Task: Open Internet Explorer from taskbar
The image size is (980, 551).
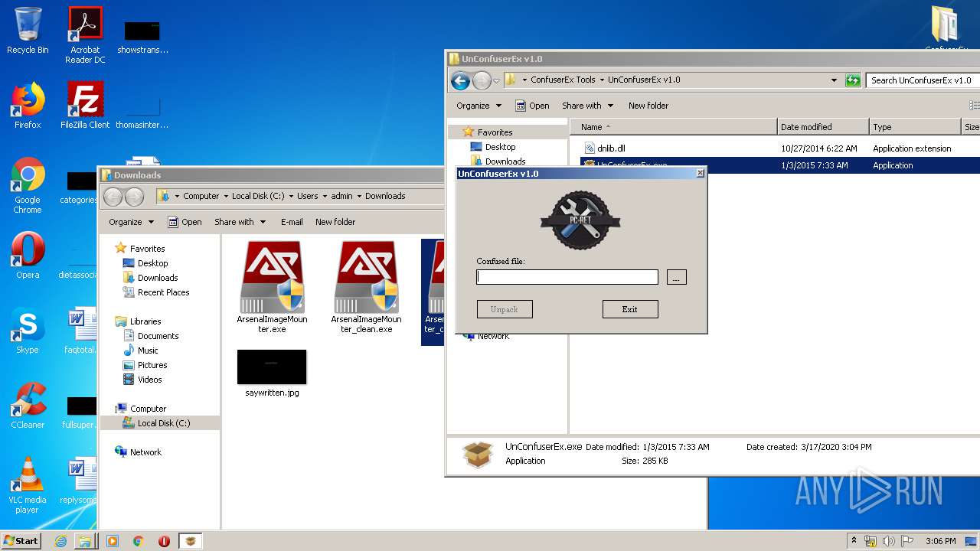Action: click(x=60, y=541)
